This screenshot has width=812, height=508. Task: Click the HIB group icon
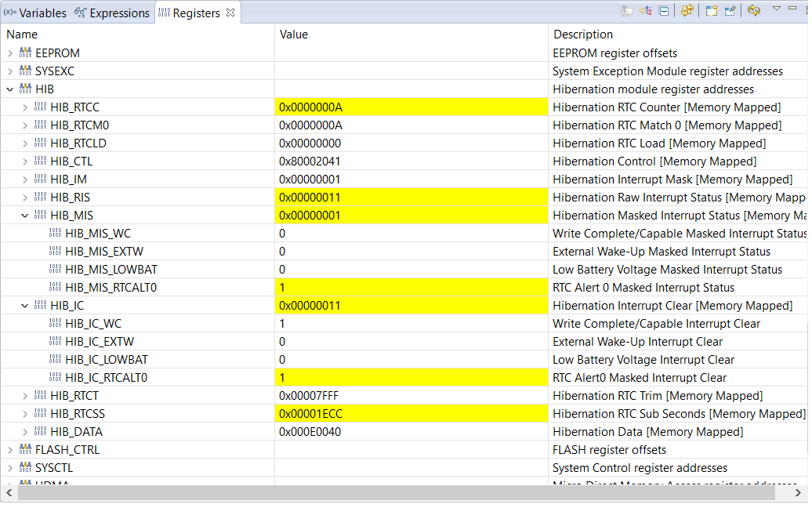[25, 89]
